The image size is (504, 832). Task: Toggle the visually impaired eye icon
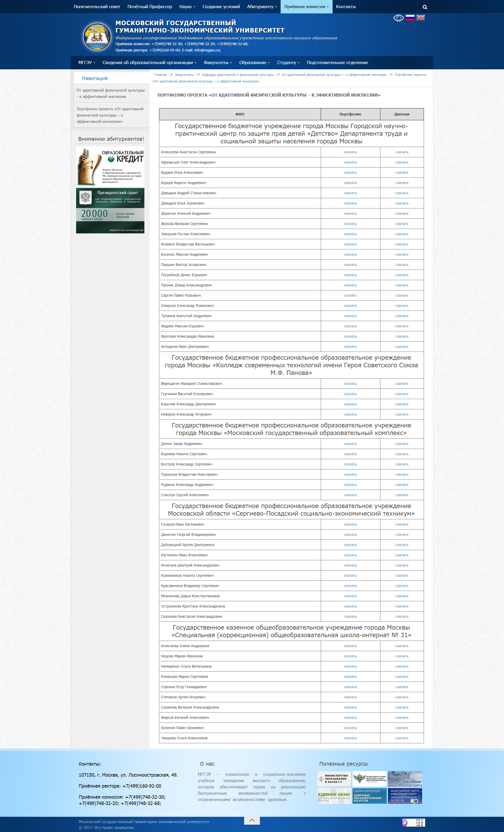click(x=398, y=18)
